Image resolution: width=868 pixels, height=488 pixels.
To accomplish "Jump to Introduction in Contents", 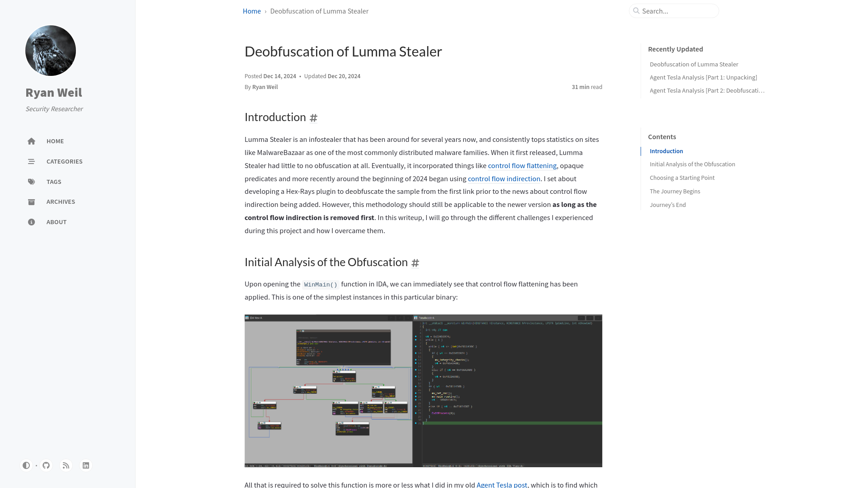I will coord(666,151).
